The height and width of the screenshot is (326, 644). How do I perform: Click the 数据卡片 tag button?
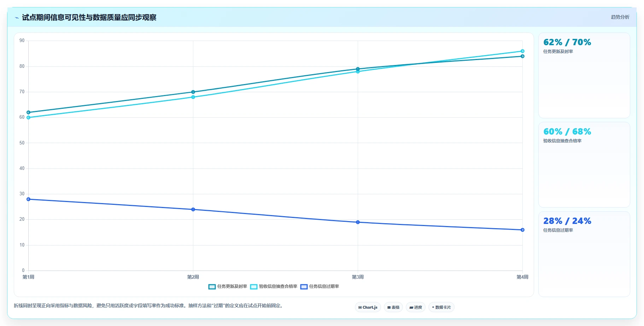[x=441, y=307]
